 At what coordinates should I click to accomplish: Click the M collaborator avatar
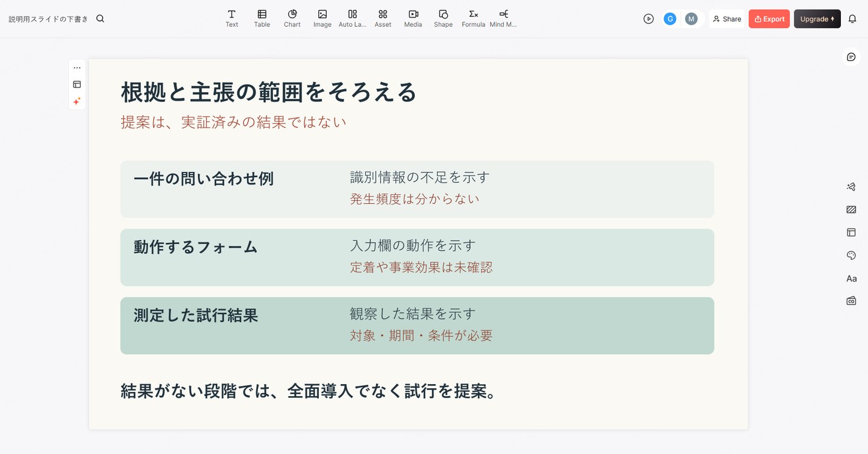point(691,19)
